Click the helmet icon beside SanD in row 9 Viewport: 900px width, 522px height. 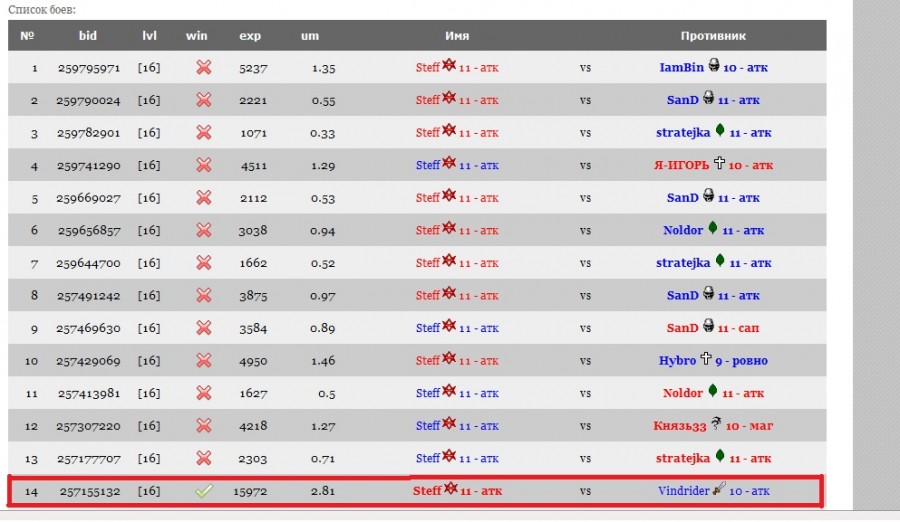708,326
